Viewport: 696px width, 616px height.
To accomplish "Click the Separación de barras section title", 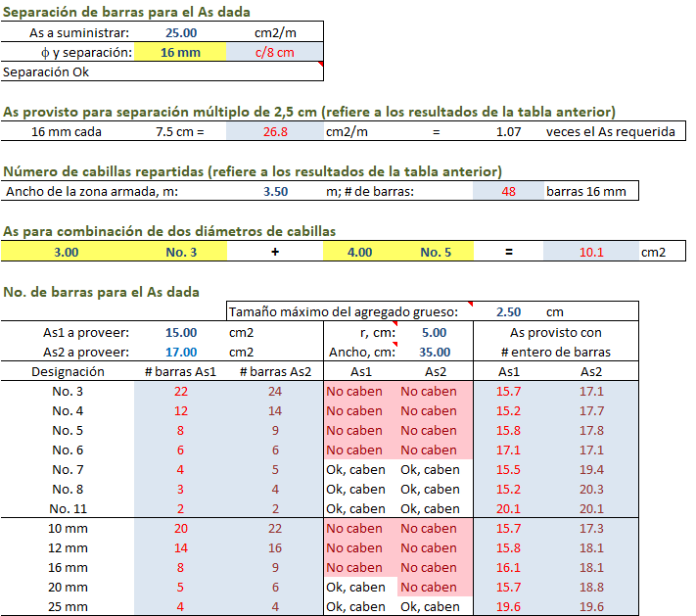I will click(x=126, y=12).
